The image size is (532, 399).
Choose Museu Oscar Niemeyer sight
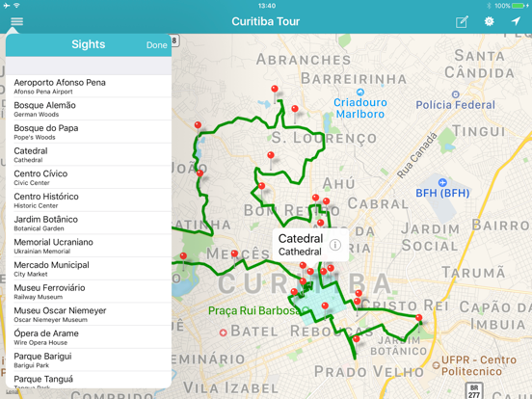tap(89, 314)
